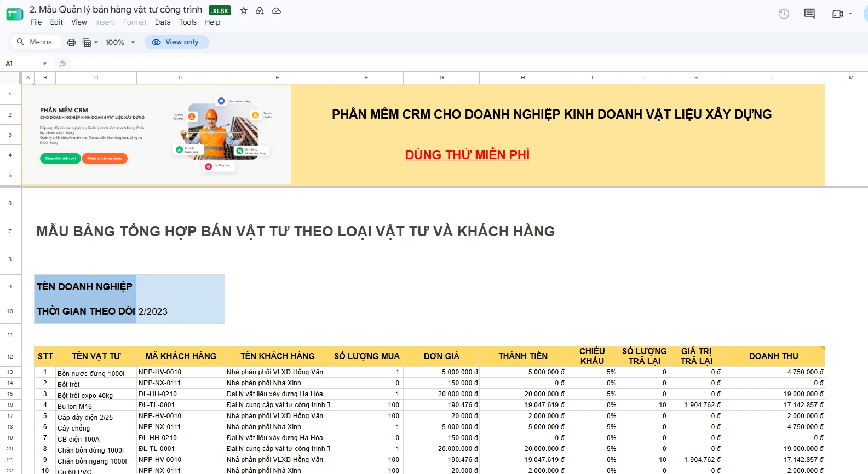Open the Data menu
The height and width of the screenshot is (474, 868).
[x=163, y=22]
